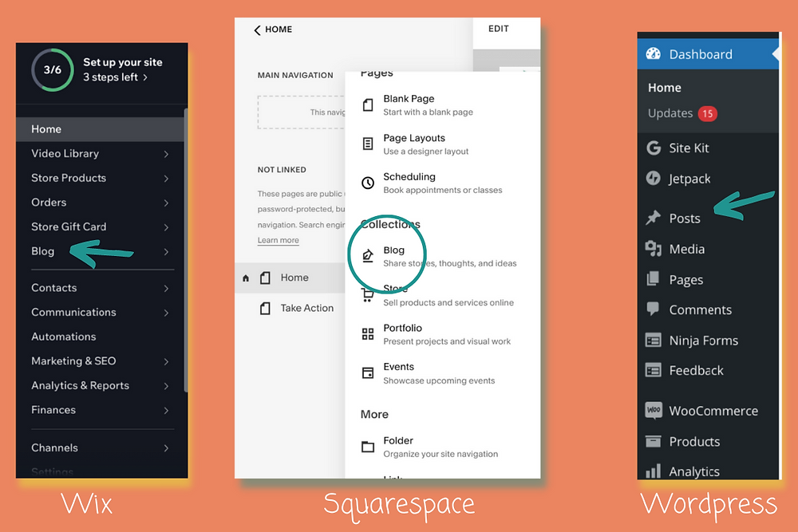This screenshot has height=532, width=798.
Task: Click the Store shopping cart icon
Action: (x=367, y=295)
